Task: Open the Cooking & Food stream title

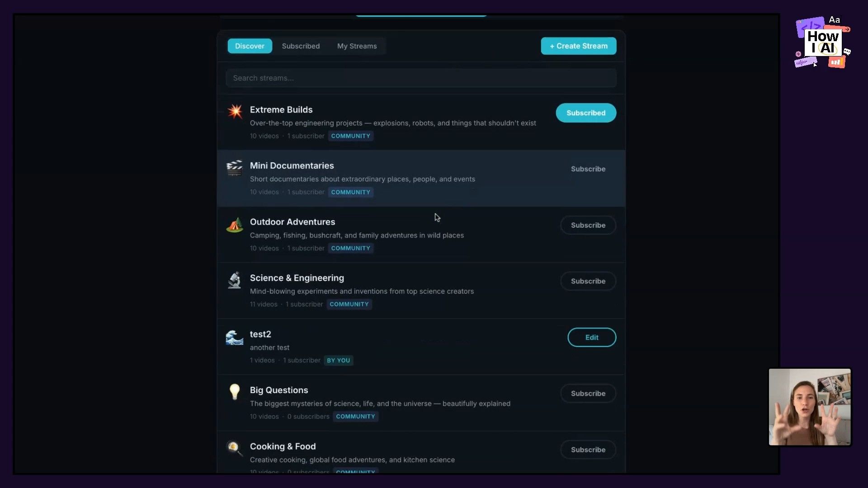Action: [283, 446]
